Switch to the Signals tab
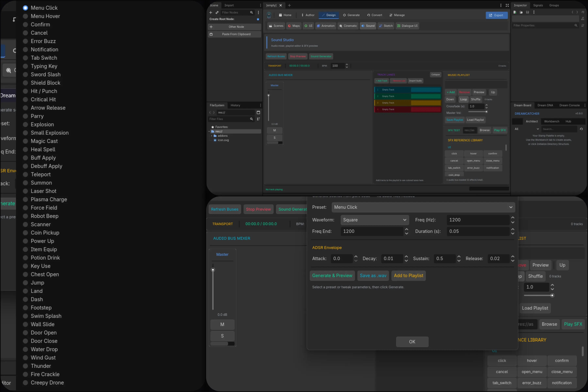The width and height of the screenshot is (588, 392). coord(538,5)
